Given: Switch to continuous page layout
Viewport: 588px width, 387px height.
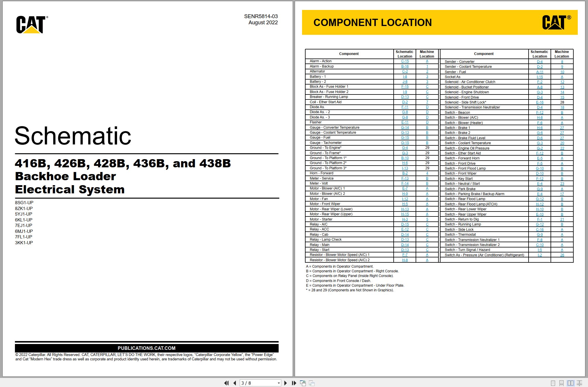Looking at the screenshot, I should [561, 383].
